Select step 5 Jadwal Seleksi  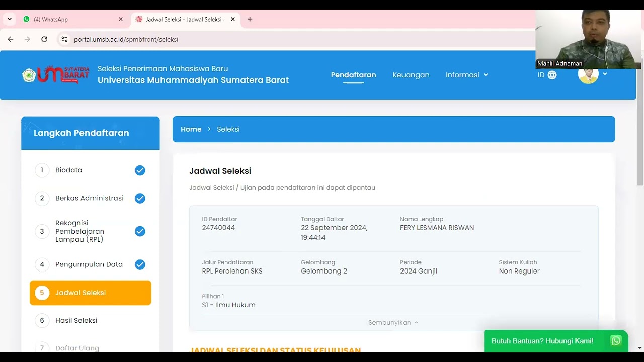pos(90,293)
